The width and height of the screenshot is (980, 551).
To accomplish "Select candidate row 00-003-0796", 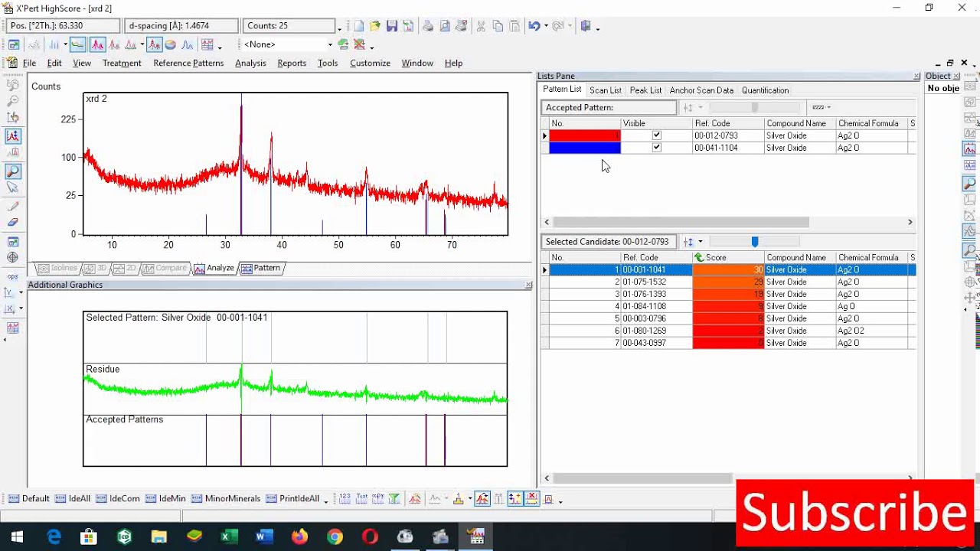I will [728, 318].
